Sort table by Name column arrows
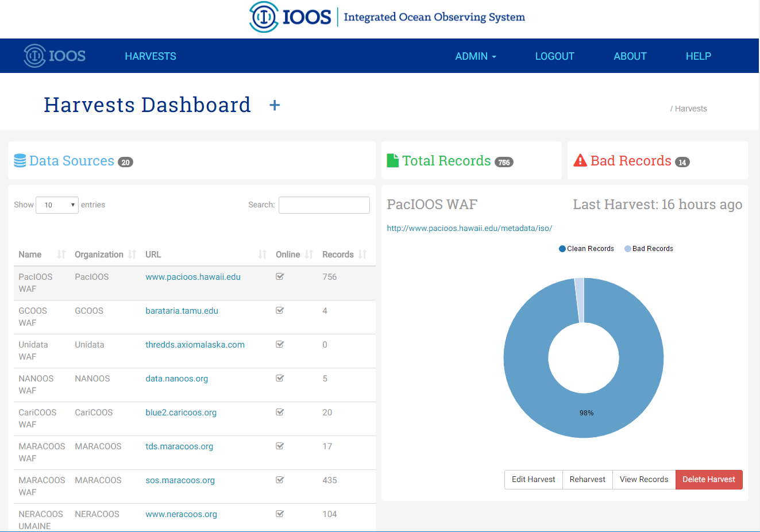 point(61,255)
